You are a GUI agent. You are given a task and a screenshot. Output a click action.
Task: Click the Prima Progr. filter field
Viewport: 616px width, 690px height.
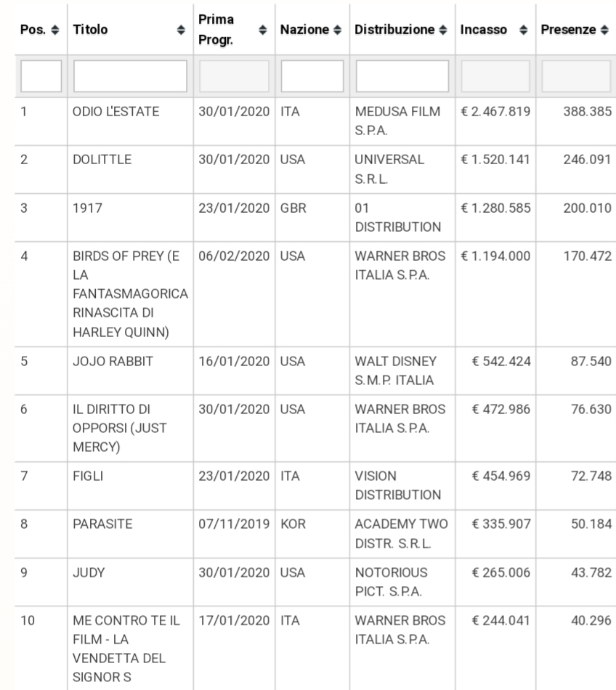[x=234, y=76]
